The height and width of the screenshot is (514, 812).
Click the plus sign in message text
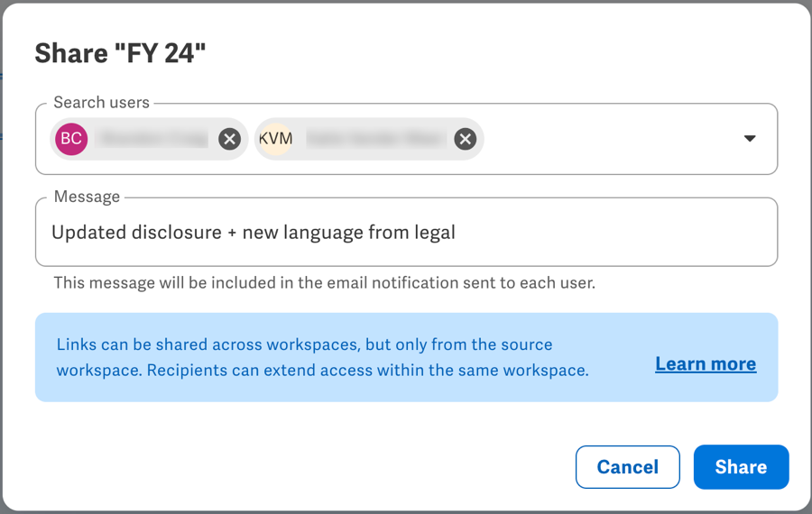(x=232, y=233)
